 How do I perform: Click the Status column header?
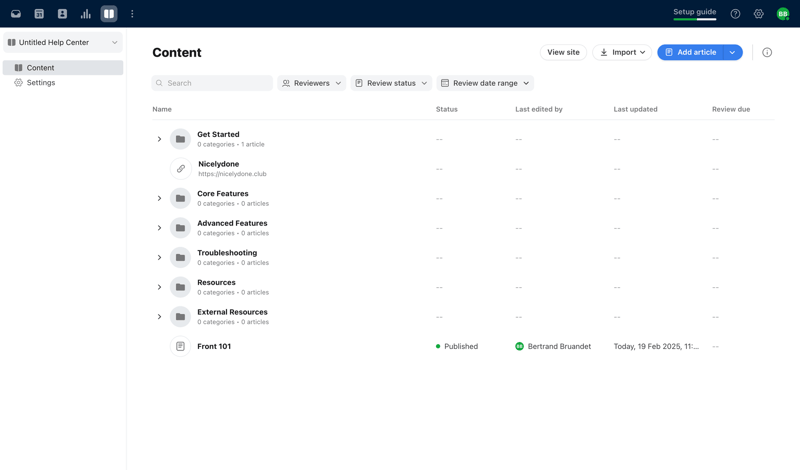pyautogui.click(x=446, y=109)
